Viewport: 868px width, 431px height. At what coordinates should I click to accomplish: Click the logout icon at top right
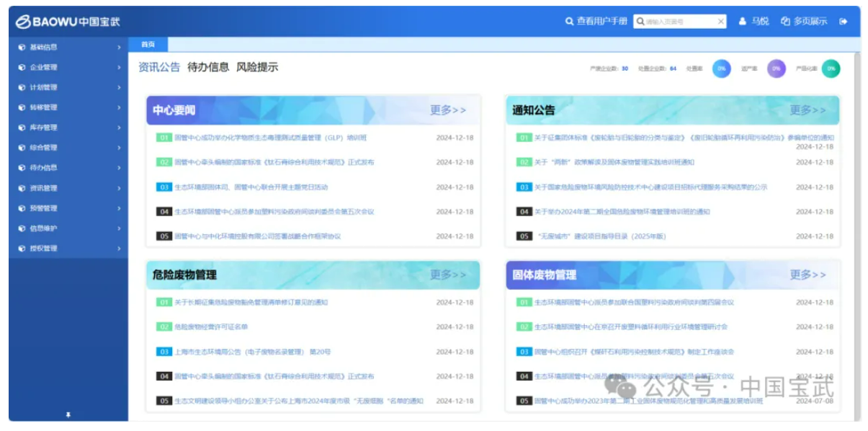coord(844,22)
